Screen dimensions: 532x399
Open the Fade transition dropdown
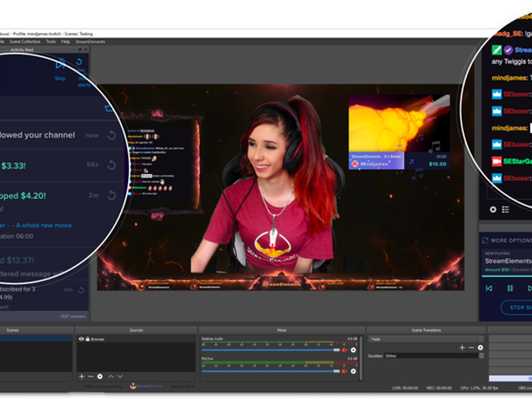(425, 339)
